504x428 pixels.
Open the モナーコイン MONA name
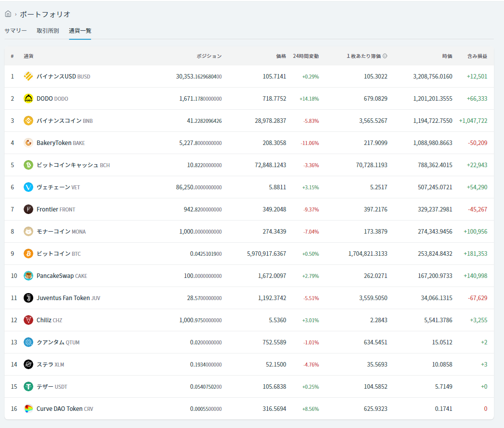61,232
